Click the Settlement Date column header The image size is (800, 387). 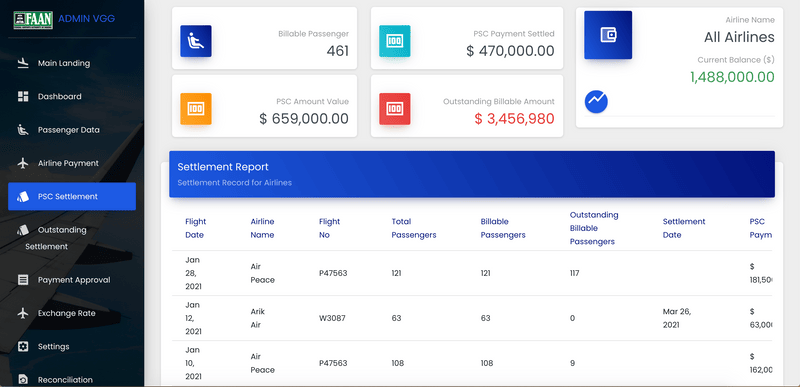(684, 228)
